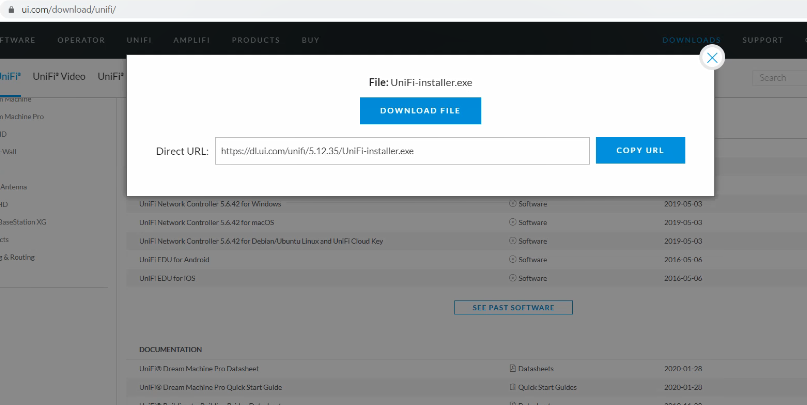Open the Operator nav menu
The height and width of the screenshot is (405, 807).
[81, 40]
